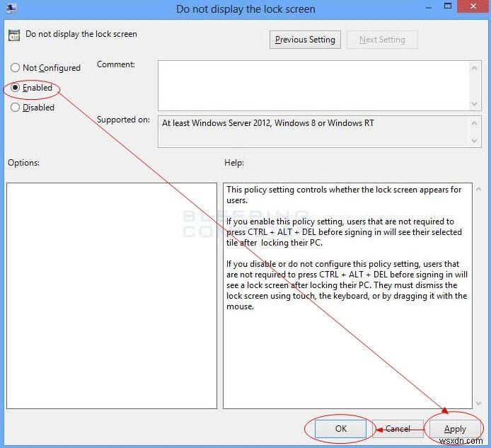Image resolution: width=491 pixels, height=448 pixels.
Task: Click the Previous Setting button
Action: 305,40
